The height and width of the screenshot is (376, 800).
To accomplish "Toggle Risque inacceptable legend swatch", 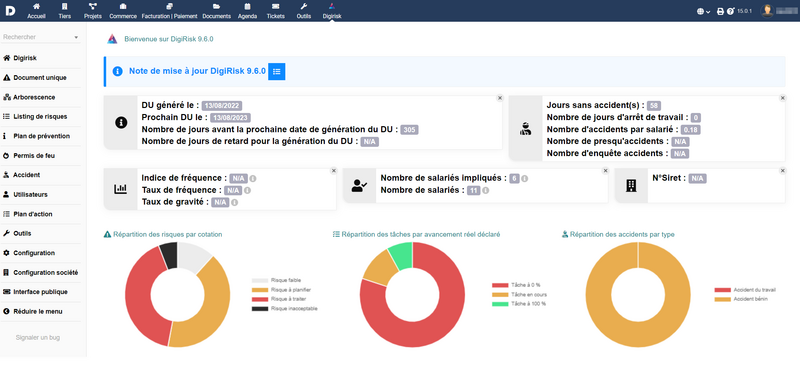I will click(260, 309).
